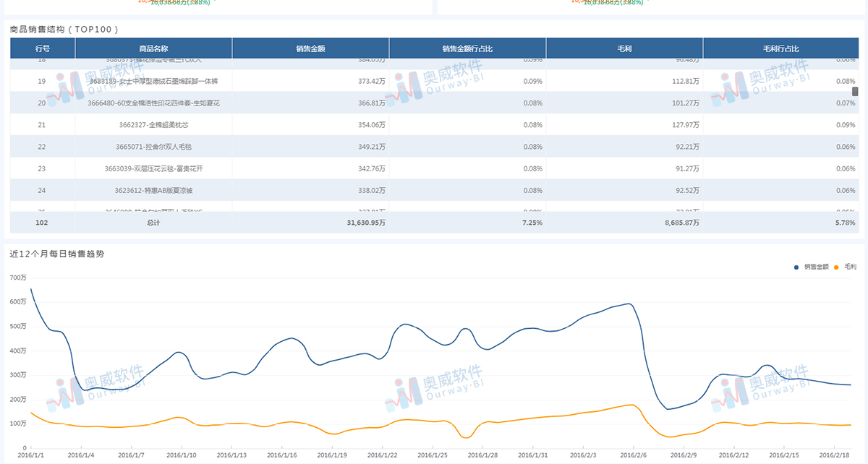Click row number 23 cell
868x464 pixels.
[x=42, y=168]
